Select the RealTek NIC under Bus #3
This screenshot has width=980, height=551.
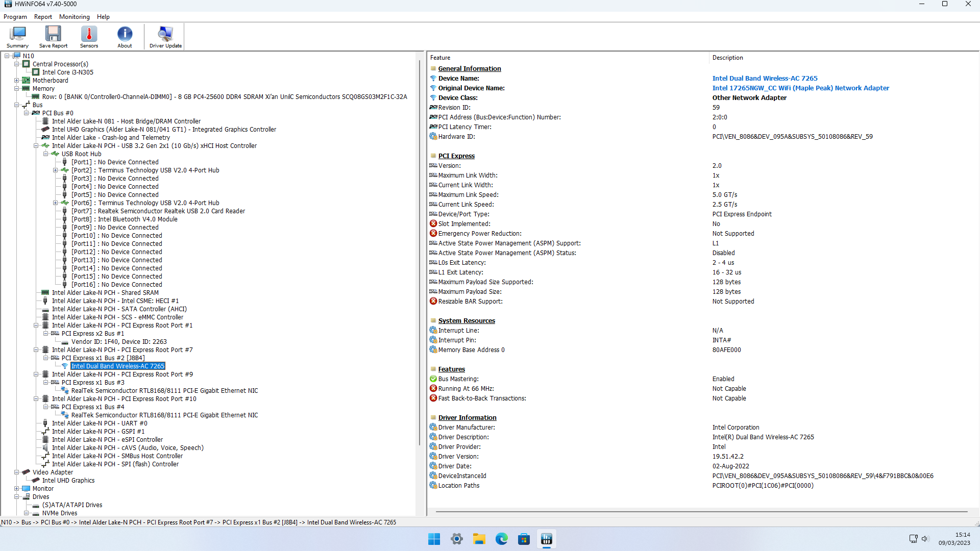coord(164,391)
